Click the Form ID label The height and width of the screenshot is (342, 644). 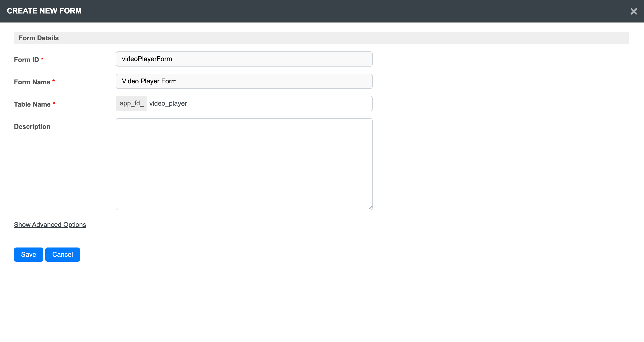27,60
